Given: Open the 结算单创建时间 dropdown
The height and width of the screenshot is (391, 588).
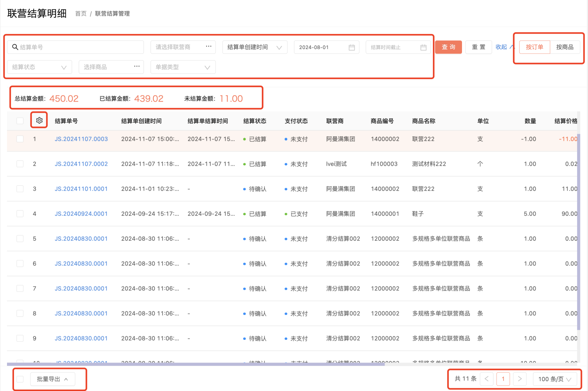Looking at the screenshot, I should (255, 47).
